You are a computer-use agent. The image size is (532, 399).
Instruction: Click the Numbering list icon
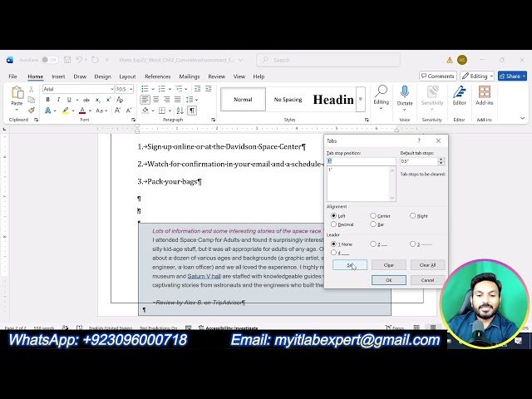tap(162, 89)
